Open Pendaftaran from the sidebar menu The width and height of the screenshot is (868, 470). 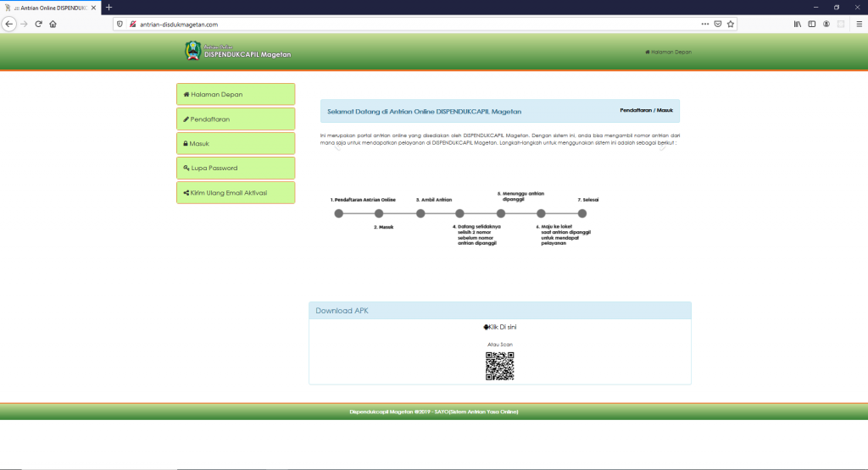click(236, 119)
